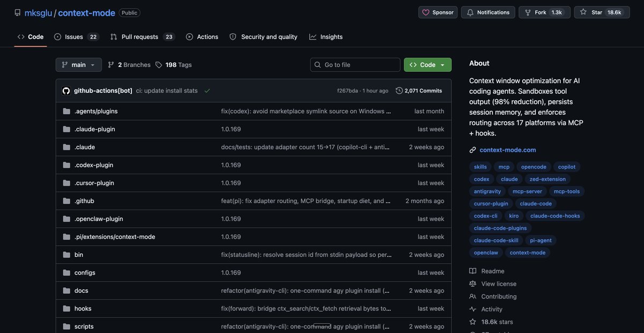Open context-mode repository name link
The image size is (644, 333).
coord(86,12)
